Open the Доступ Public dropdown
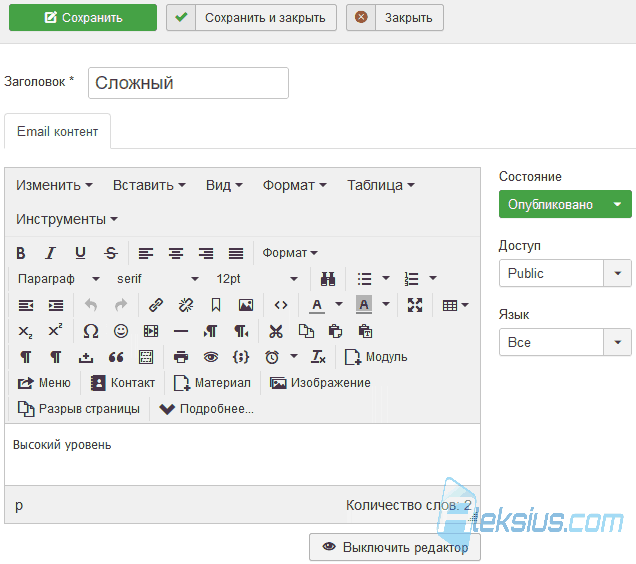 click(x=565, y=273)
